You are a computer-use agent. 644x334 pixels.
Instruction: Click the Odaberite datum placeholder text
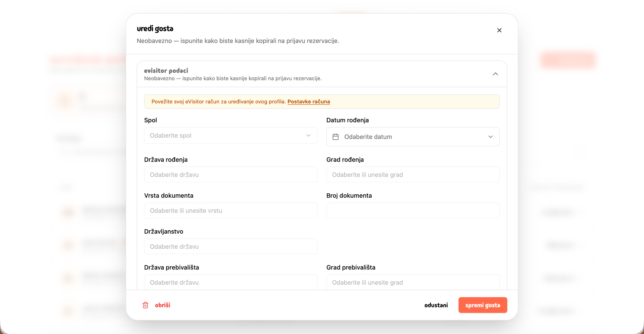tap(368, 137)
